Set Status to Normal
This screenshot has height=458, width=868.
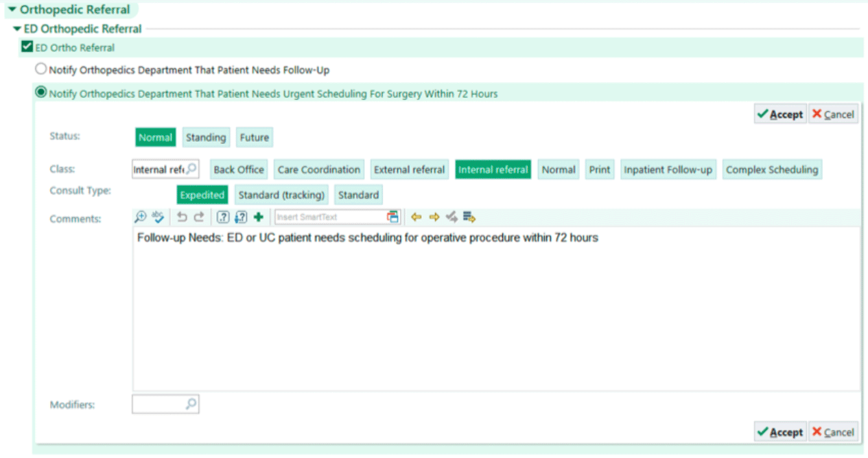pyautogui.click(x=155, y=137)
